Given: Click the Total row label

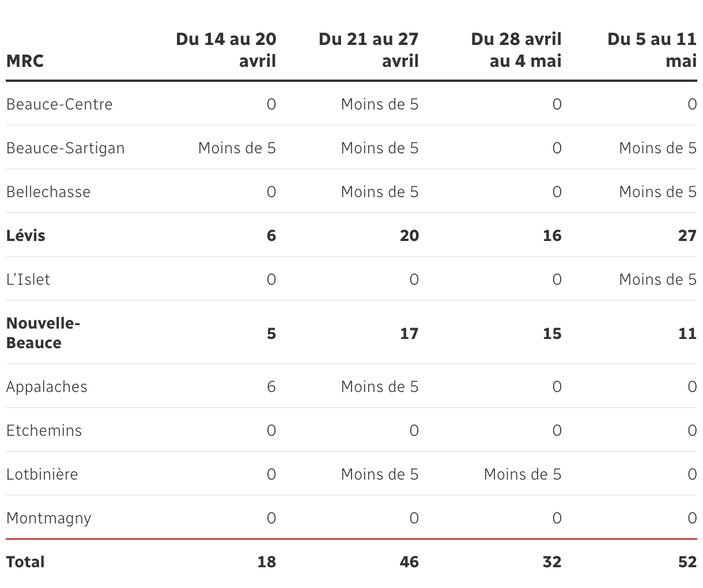Looking at the screenshot, I should (25, 562).
